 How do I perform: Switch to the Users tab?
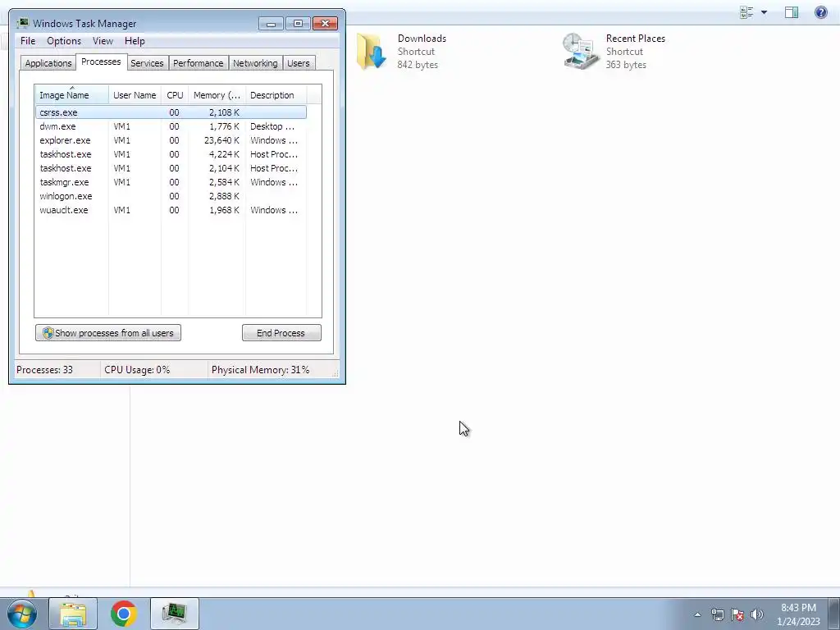click(299, 63)
